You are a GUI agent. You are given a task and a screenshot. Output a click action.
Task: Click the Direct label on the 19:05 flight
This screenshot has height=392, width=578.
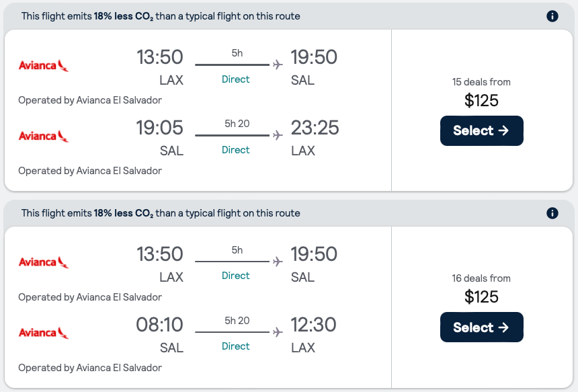[x=236, y=150]
